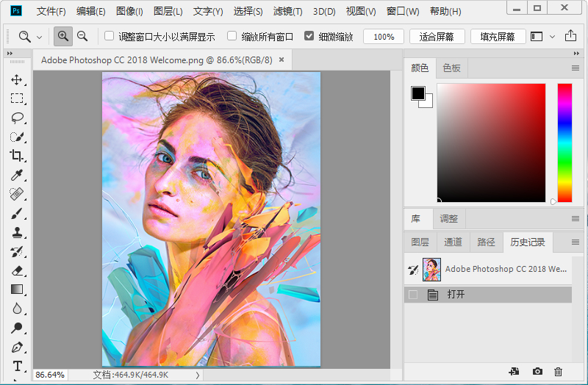The width and height of the screenshot is (588, 385).
Task: Click the rainbow hue slider strip
Action: pos(564,142)
